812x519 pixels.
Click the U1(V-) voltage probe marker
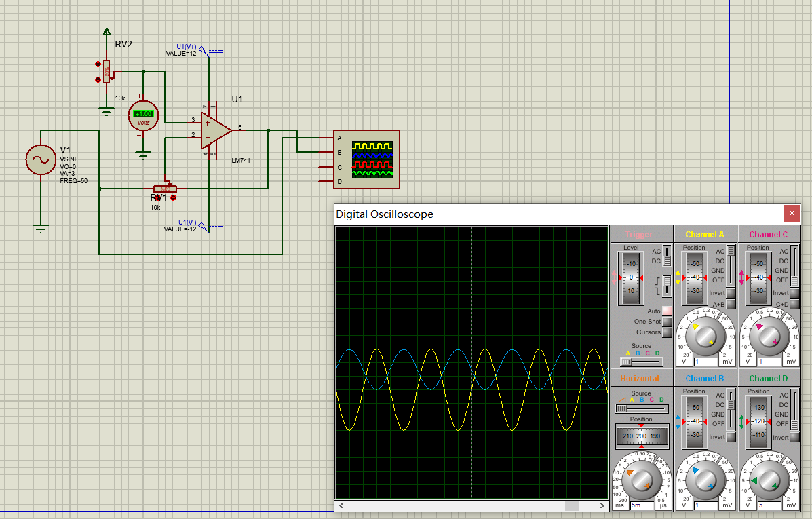204,227
